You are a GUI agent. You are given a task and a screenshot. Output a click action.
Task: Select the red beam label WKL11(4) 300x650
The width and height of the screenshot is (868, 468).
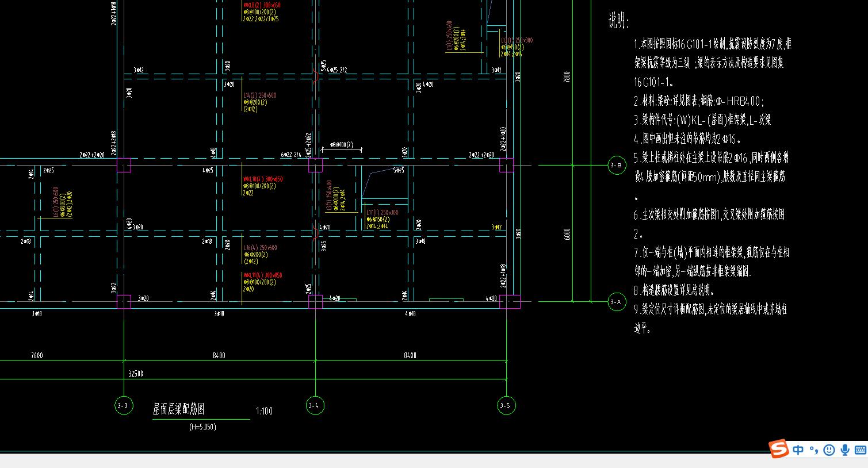263,275
